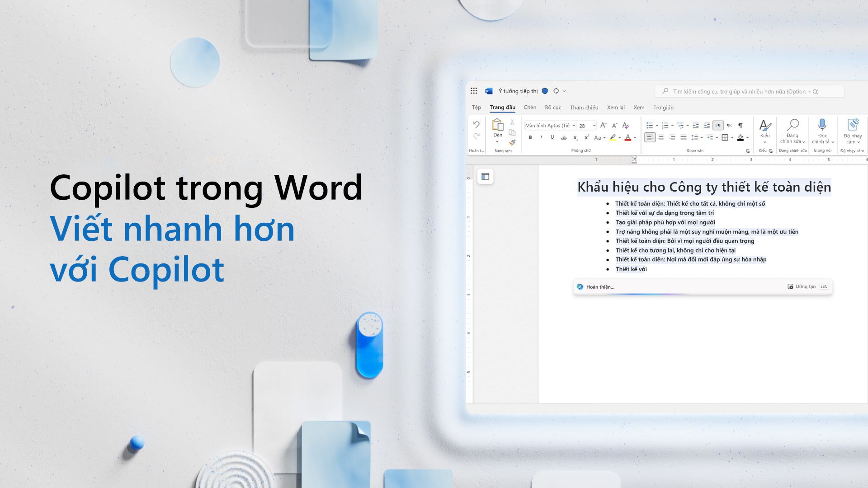The height and width of the screenshot is (488, 868).
Task: Apply black paragraph shading fill
Action: (x=741, y=138)
